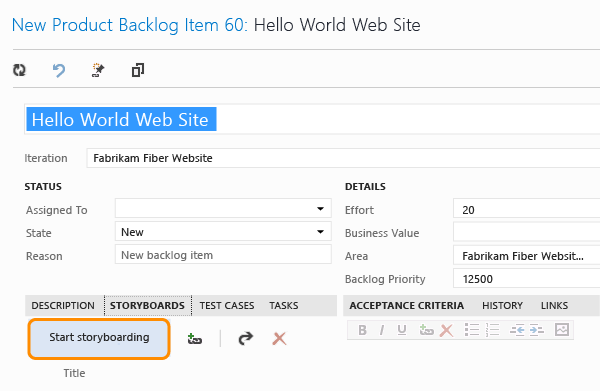Click the Start storyboarding button
Viewport: 600px width, 391px height.
(x=99, y=339)
